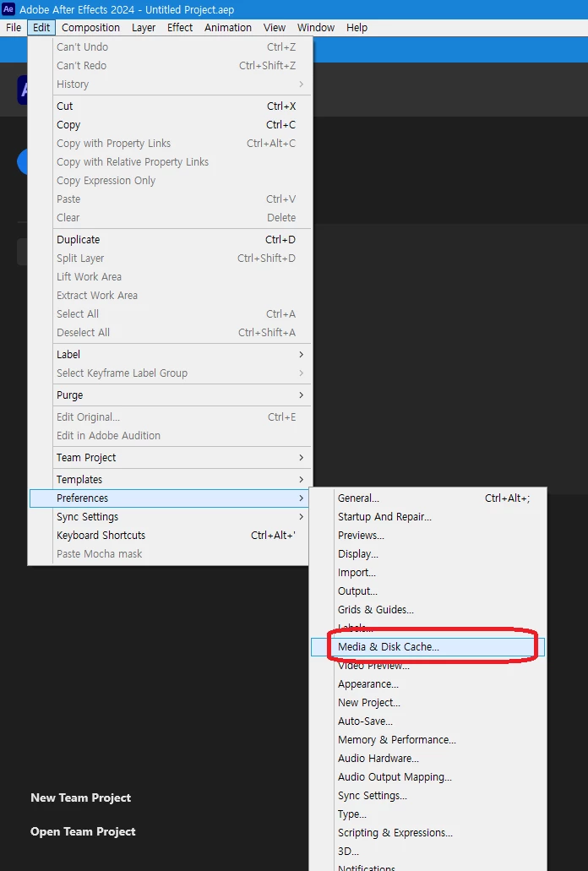
Task: Click Open Team Project link
Action: (x=83, y=831)
